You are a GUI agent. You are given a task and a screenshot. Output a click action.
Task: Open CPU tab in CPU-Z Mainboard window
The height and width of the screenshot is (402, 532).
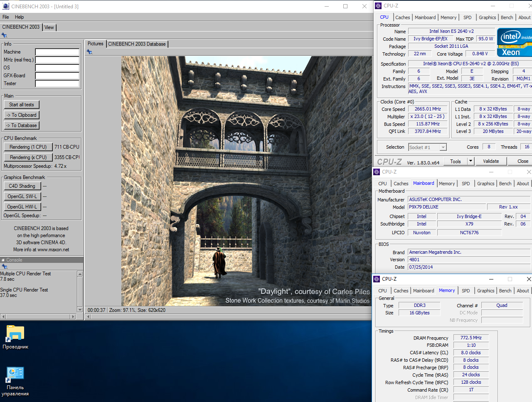[383, 184]
